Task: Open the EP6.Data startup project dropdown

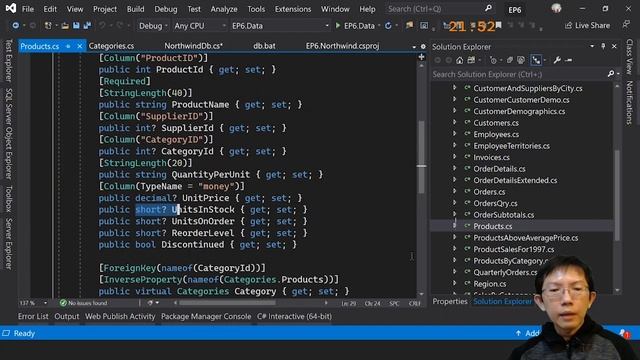Action: (x=280, y=26)
